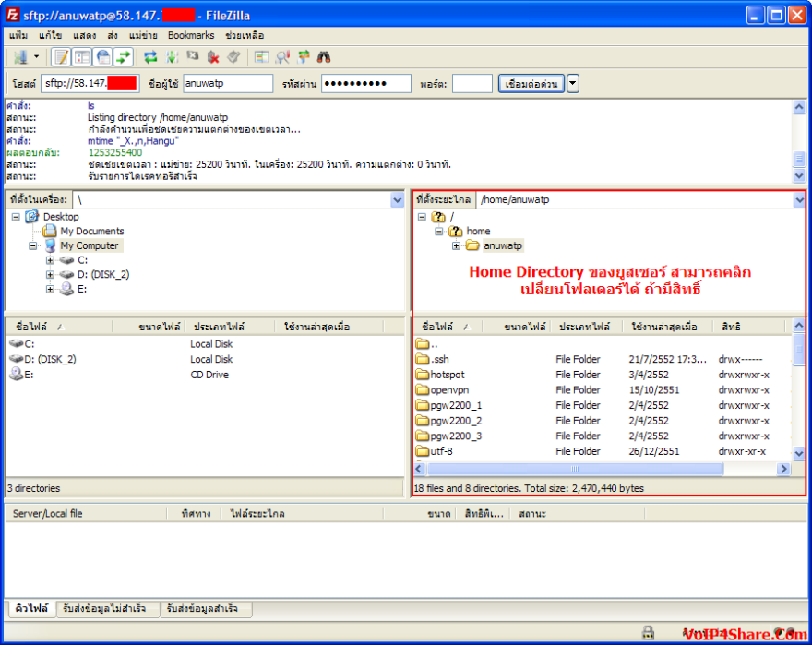This screenshot has width=812, height=645.
Task: Toggle the local directory tree view
Action: tap(83, 56)
